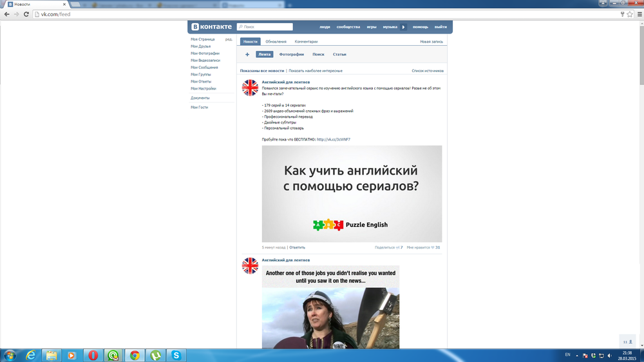
Task: Click the browser back arrow
Action: pyautogui.click(x=6, y=14)
